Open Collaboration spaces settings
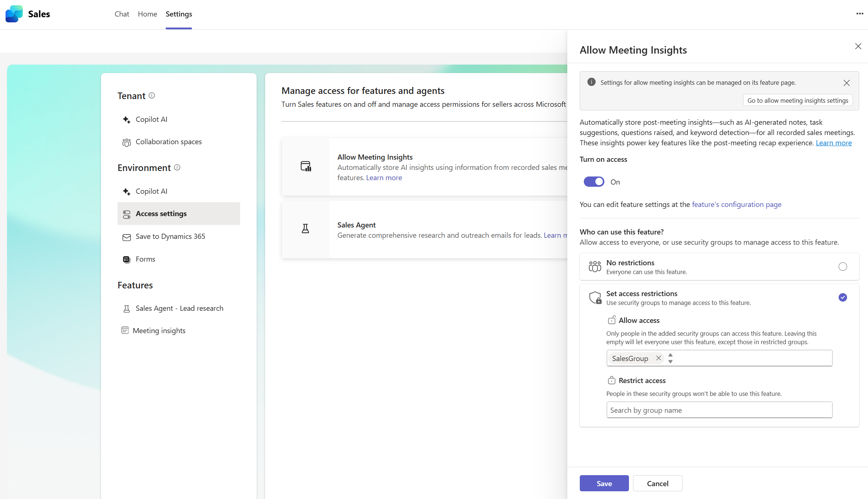868x499 pixels. point(169,142)
